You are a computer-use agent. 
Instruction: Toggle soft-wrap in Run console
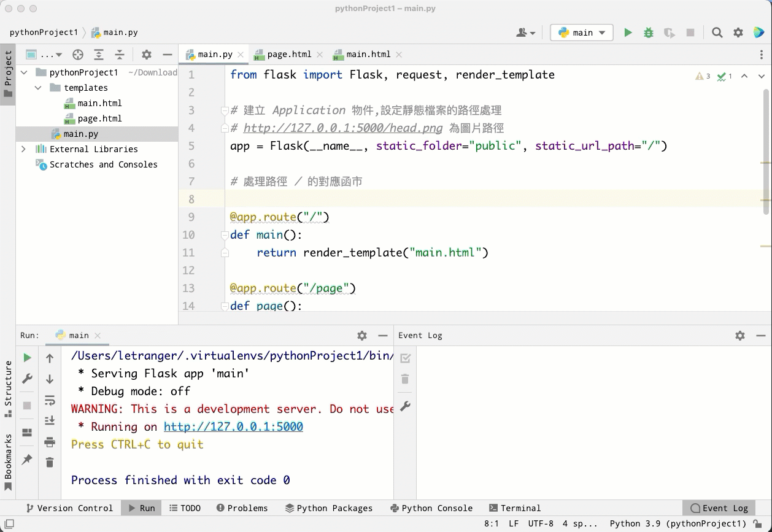pyautogui.click(x=50, y=400)
